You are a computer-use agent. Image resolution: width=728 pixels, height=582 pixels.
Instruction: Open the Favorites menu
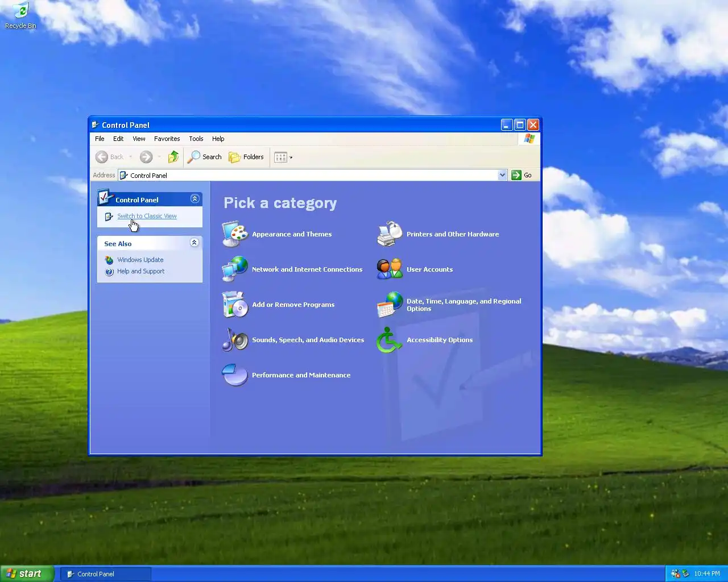[167, 139]
